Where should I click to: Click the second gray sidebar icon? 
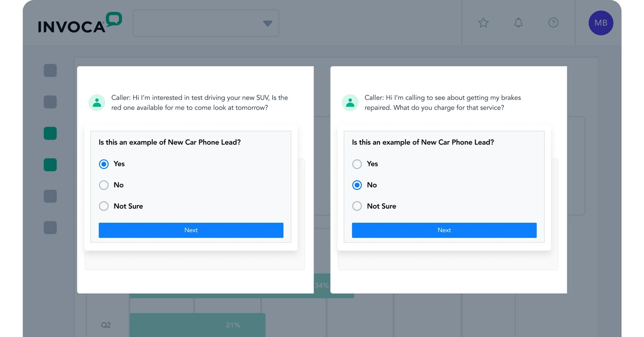[50, 102]
